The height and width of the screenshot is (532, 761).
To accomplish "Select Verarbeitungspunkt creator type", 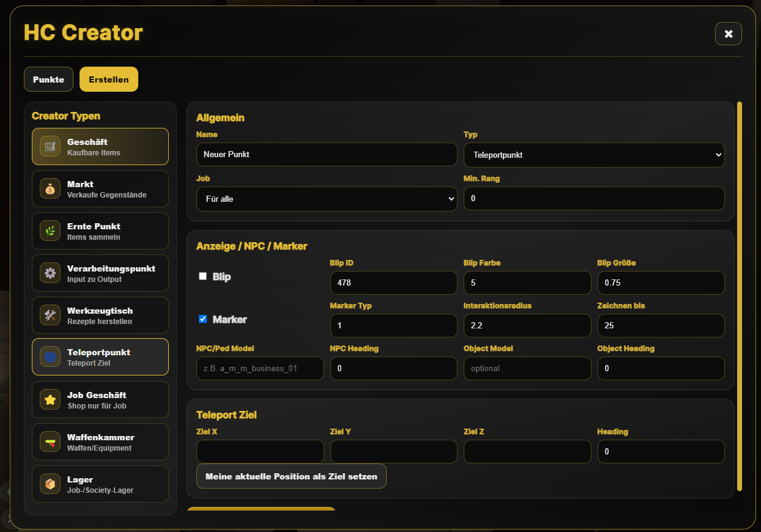I will [100, 273].
